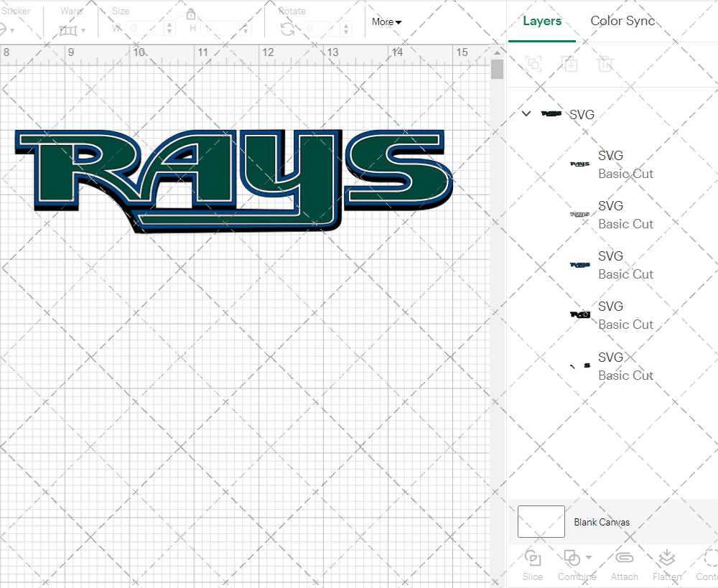Image resolution: width=718 pixels, height=588 pixels.
Task: Select the Rays logo on canvas
Action: [x=233, y=181]
